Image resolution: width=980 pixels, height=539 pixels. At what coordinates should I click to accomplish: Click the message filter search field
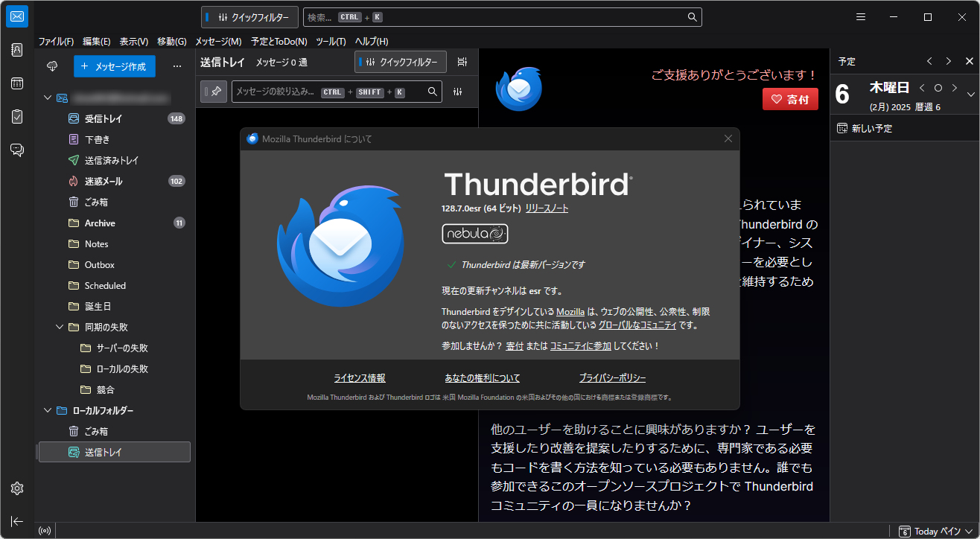coord(328,91)
